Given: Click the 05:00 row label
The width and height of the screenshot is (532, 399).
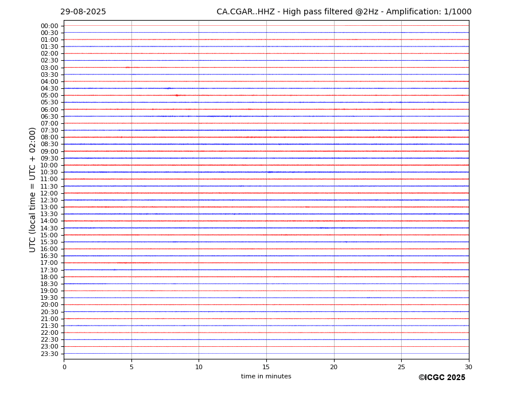Looking at the screenshot, I should tap(49, 96).
